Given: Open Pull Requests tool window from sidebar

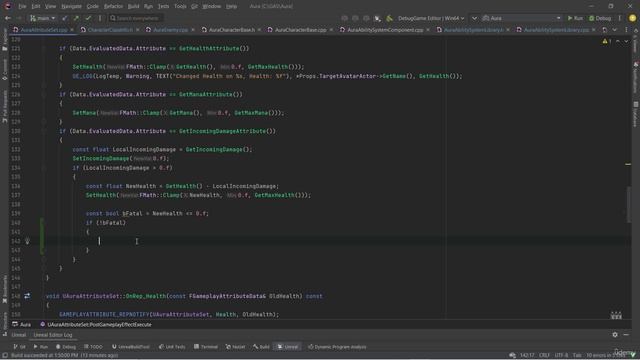Looking at the screenshot, I should pyautogui.click(x=5, y=106).
